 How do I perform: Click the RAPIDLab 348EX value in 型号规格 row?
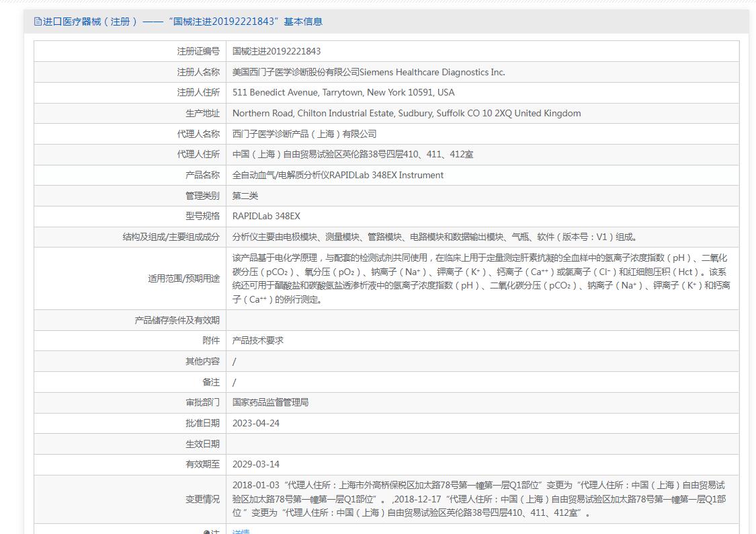266,216
